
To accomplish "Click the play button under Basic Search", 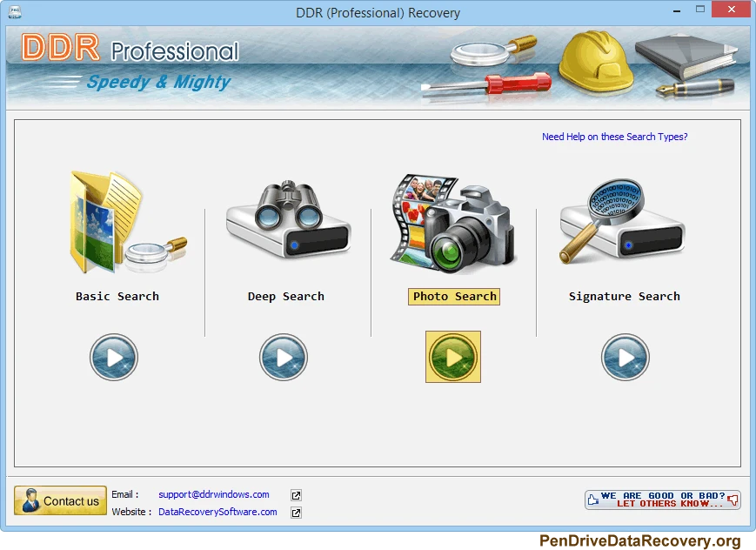I will [x=113, y=357].
